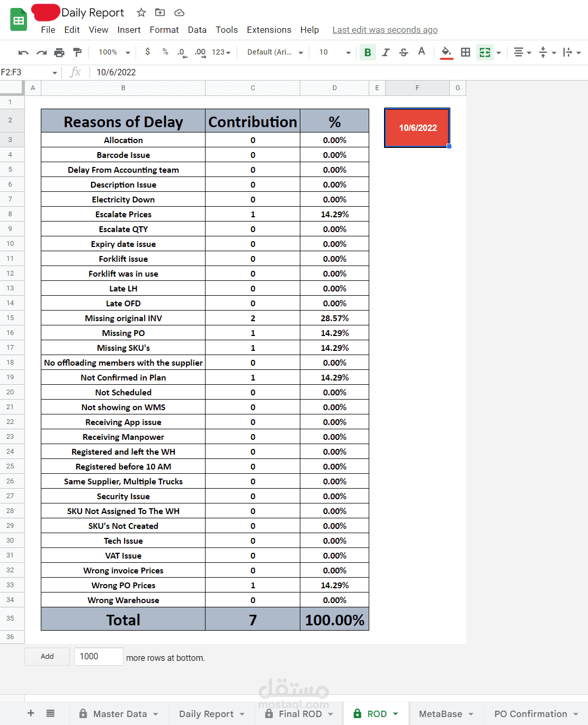Show the all sheets list
This screenshot has width=588, height=725.
[50, 713]
